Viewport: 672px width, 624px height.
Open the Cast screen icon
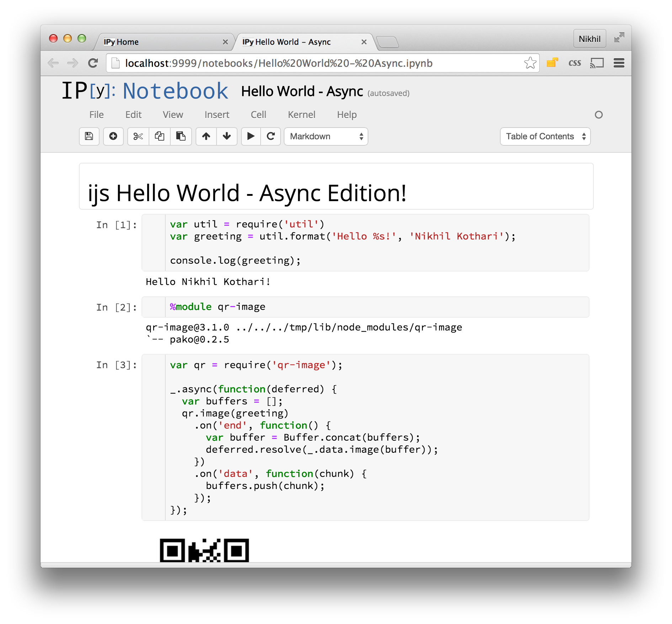[x=597, y=63]
